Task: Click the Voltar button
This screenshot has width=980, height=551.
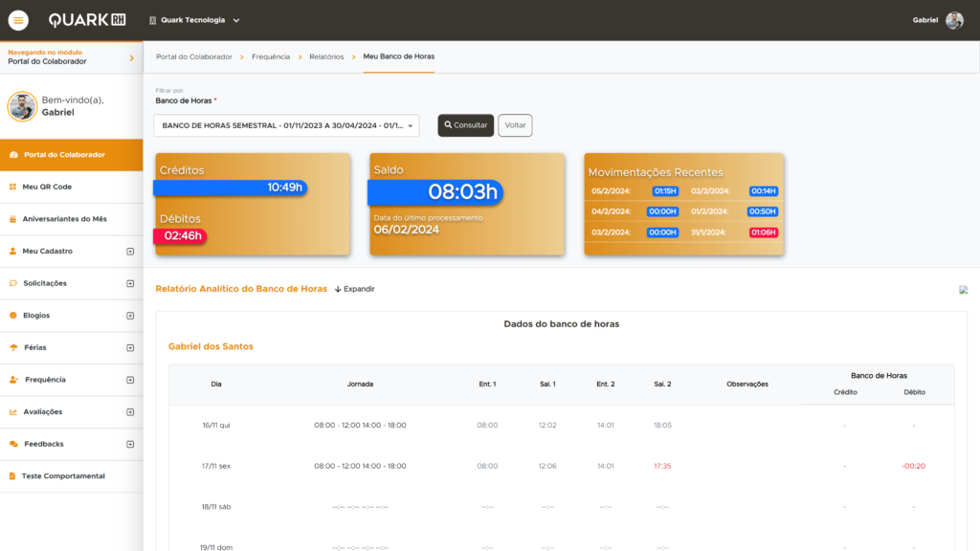Action: pyautogui.click(x=515, y=124)
